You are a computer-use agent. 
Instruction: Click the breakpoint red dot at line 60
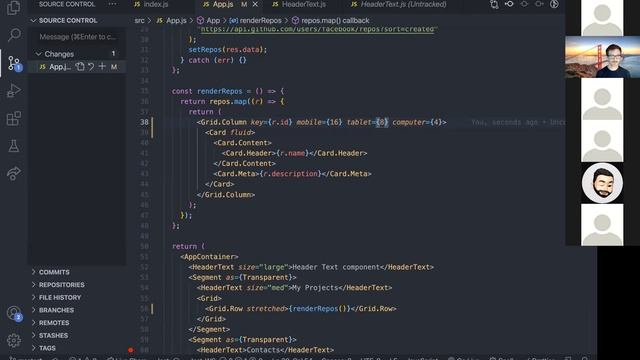point(130,350)
